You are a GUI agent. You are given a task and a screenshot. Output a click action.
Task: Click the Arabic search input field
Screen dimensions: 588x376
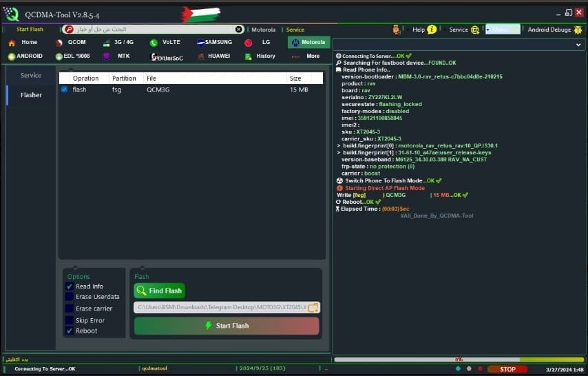(x=154, y=30)
